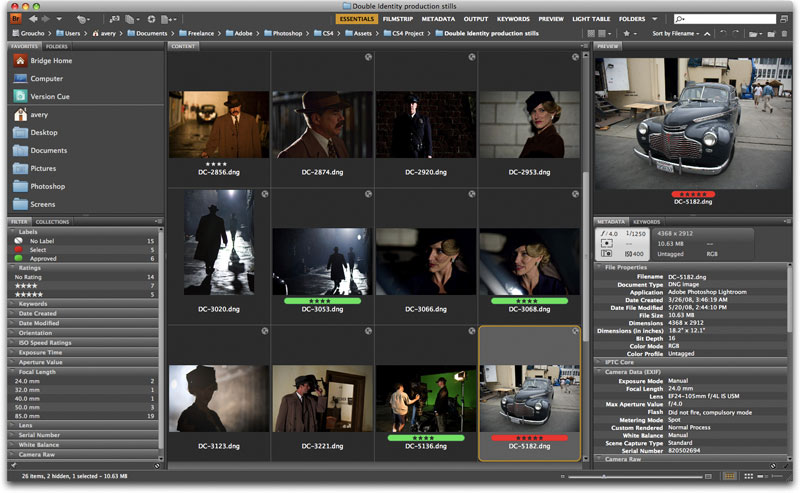Switch to the Filmstrip workspace

(396, 18)
